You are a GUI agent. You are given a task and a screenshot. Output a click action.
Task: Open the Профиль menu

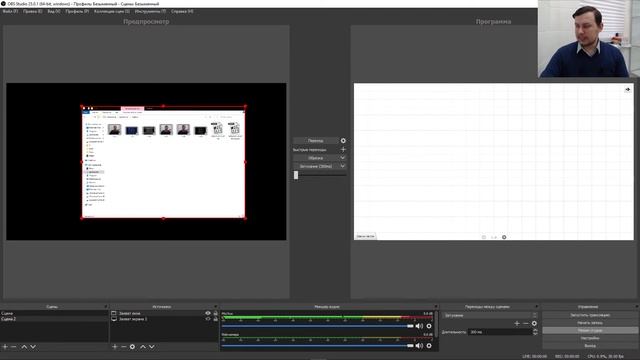point(77,11)
